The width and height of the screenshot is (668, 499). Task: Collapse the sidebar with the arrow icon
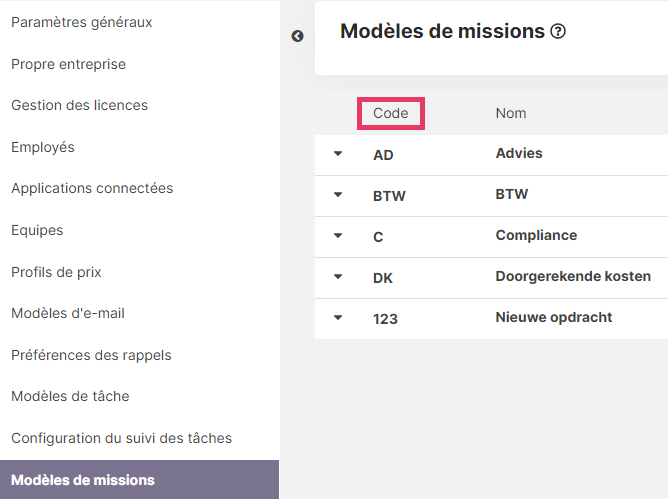point(297,36)
